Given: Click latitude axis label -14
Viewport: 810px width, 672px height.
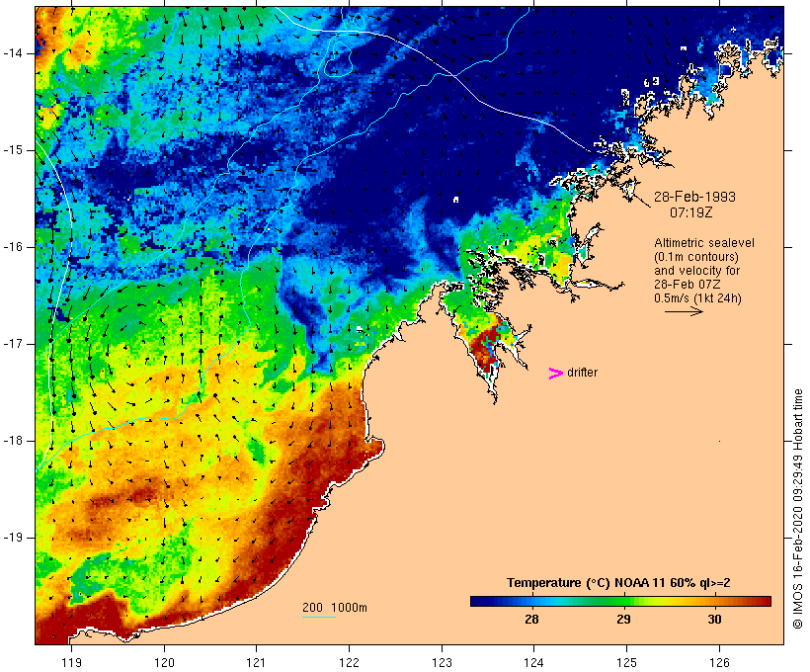Looking at the screenshot, I should (x=13, y=53).
